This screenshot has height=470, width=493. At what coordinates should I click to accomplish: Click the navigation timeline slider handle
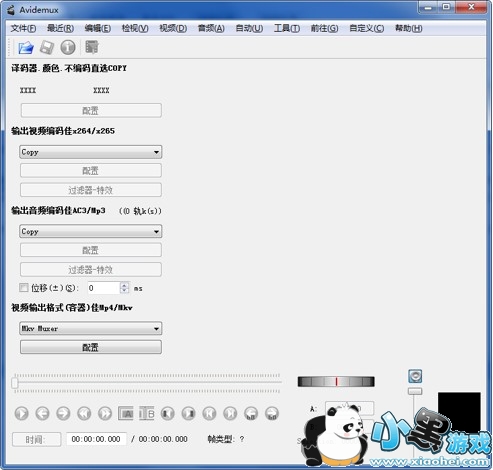15,383
